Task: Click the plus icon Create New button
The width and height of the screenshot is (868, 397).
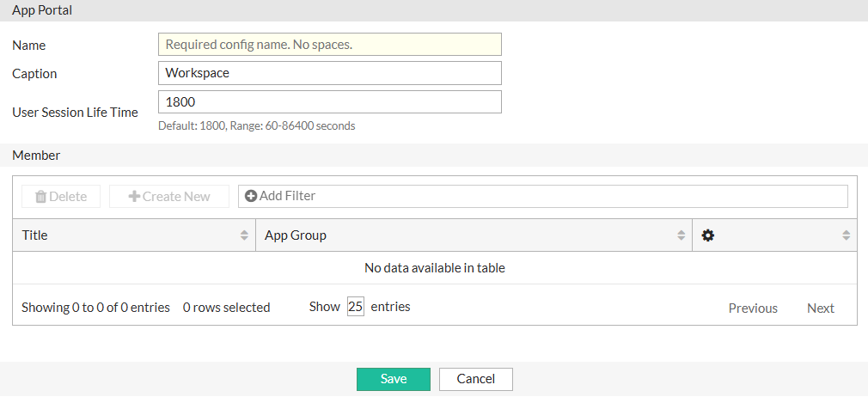Action: 169,196
